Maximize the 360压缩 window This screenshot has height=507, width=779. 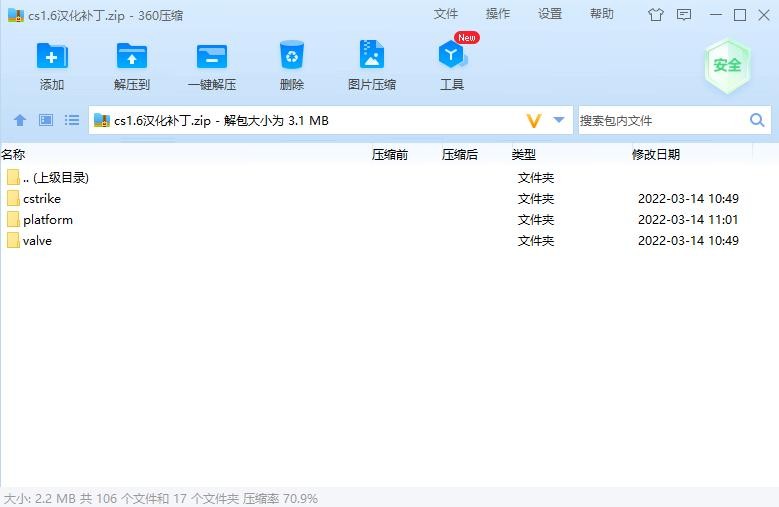[x=740, y=15]
